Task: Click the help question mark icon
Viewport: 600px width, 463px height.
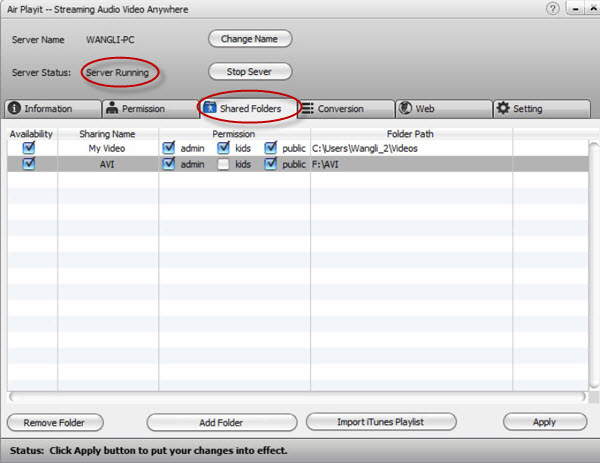Action: click(x=553, y=8)
